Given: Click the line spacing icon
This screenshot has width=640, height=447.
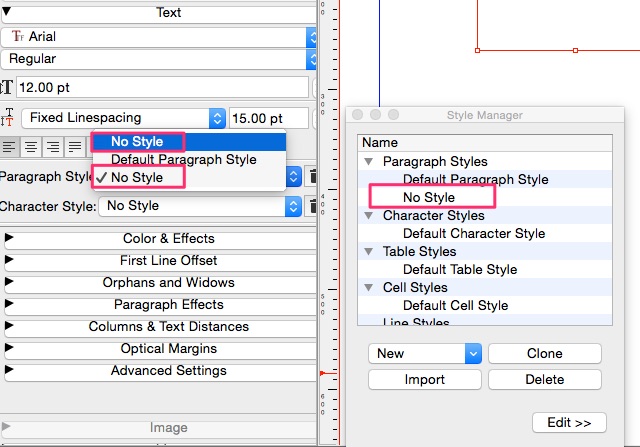Looking at the screenshot, I should [8, 118].
